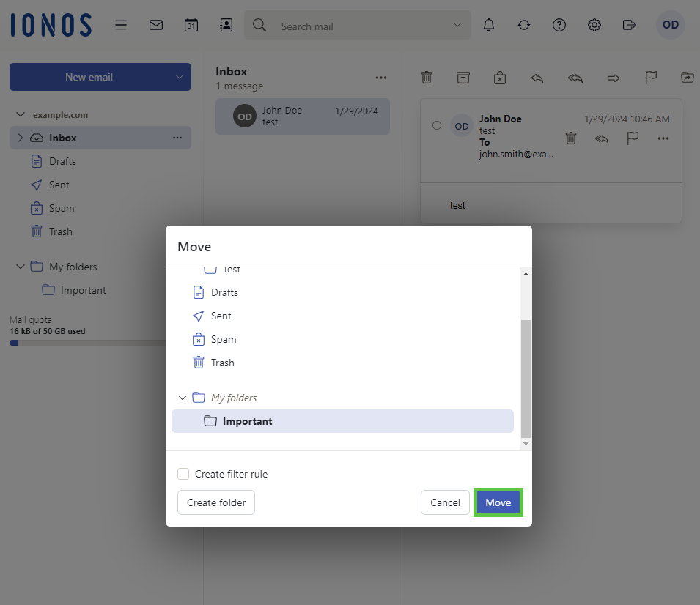Collapse My folders in the Move dialog
Image resolution: width=700 pixels, height=605 pixels.
coord(183,398)
